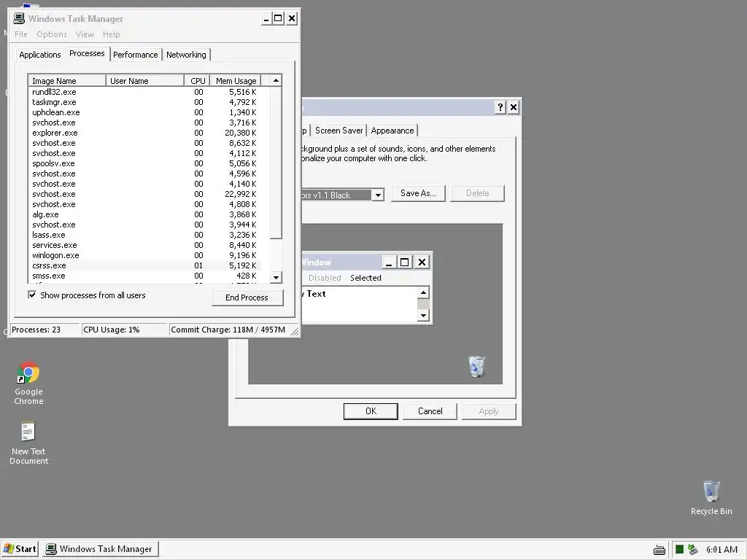Image resolution: width=747 pixels, height=560 pixels.
Task: Select the rundll32.exe process row
Action: coord(145,92)
